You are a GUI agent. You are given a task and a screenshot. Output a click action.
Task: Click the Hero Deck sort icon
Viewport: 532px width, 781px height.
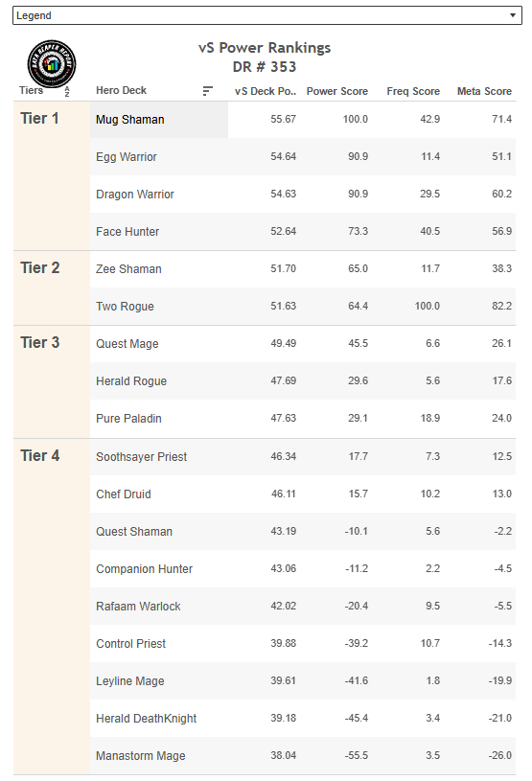coord(208,91)
